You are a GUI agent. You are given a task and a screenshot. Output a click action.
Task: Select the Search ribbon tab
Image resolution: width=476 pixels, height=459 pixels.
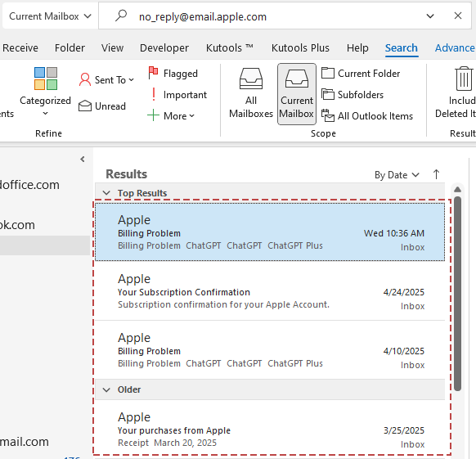click(x=402, y=48)
